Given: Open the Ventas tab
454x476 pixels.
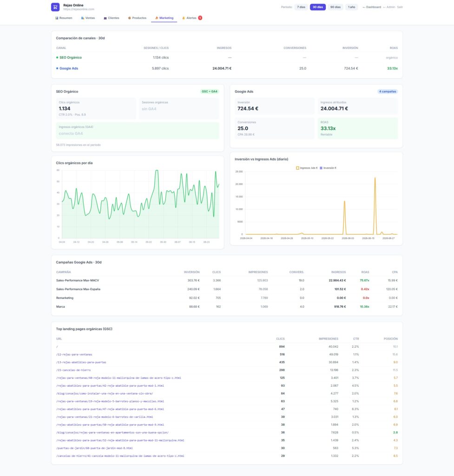Looking at the screenshot, I should [x=88, y=18].
